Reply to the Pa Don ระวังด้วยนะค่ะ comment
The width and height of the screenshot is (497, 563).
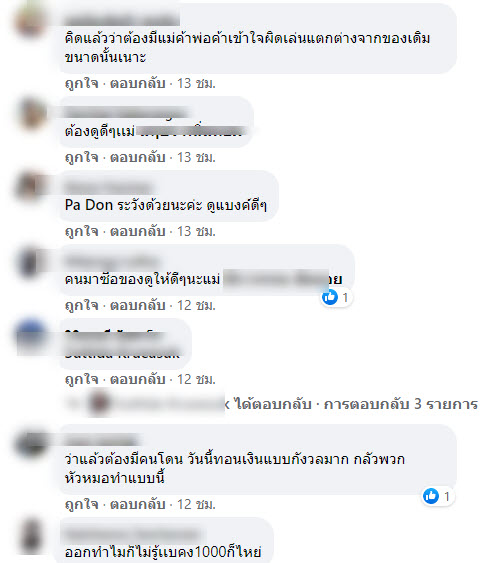click(138, 231)
